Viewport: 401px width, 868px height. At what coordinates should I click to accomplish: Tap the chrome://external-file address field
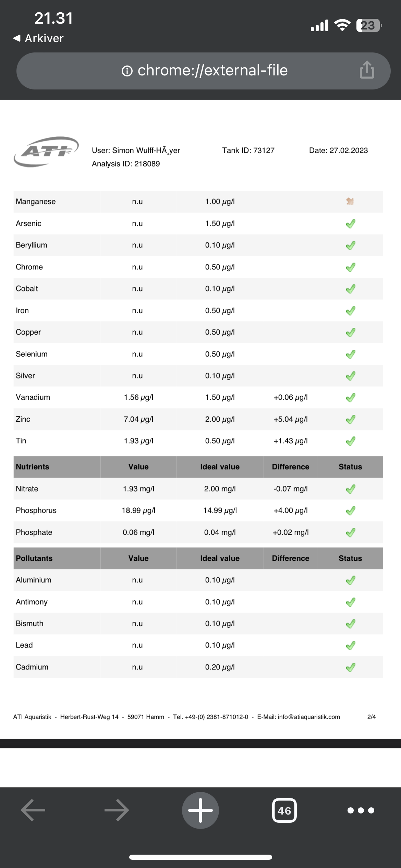point(212,71)
